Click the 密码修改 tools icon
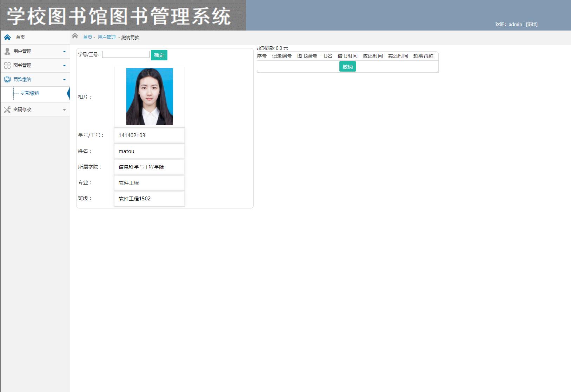Screen dimensions: 571x392 coord(7,109)
